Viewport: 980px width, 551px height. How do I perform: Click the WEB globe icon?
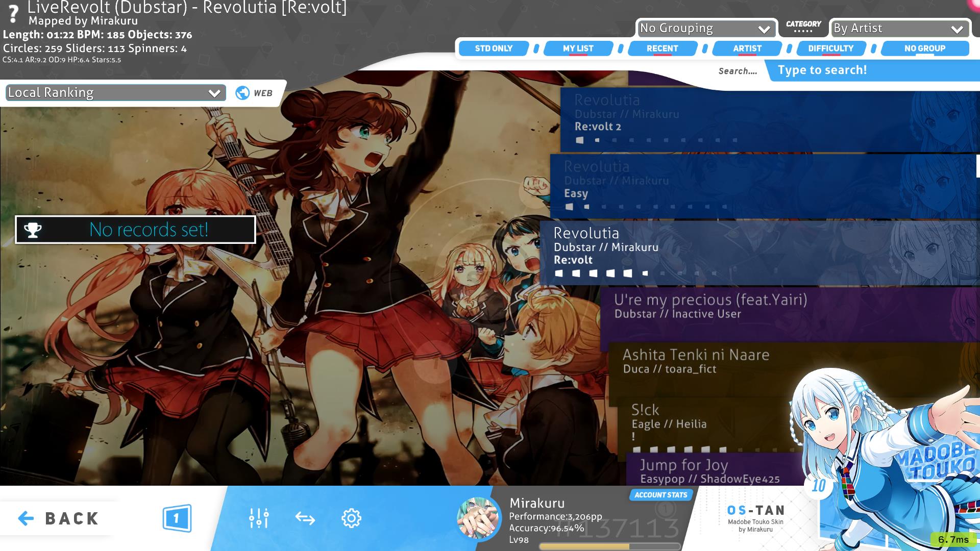[242, 93]
